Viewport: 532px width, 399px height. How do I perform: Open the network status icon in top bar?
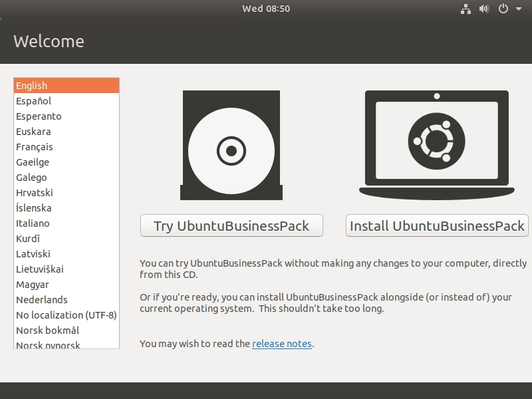click(465, 9)
